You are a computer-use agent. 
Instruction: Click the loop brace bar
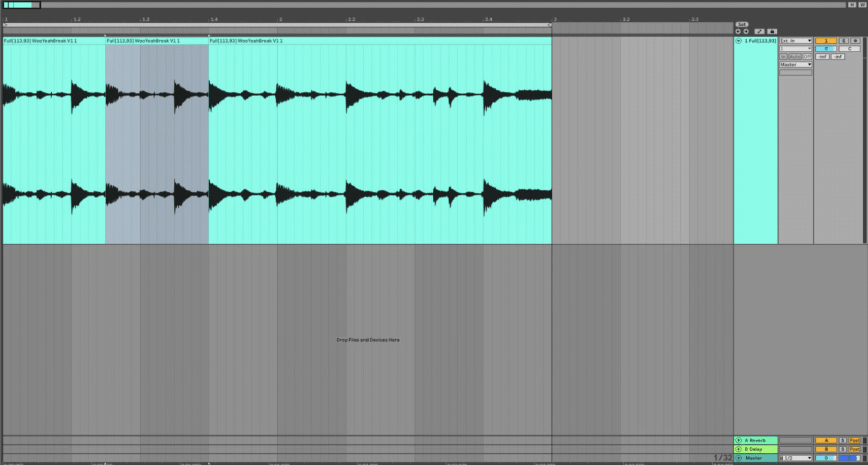277,25
